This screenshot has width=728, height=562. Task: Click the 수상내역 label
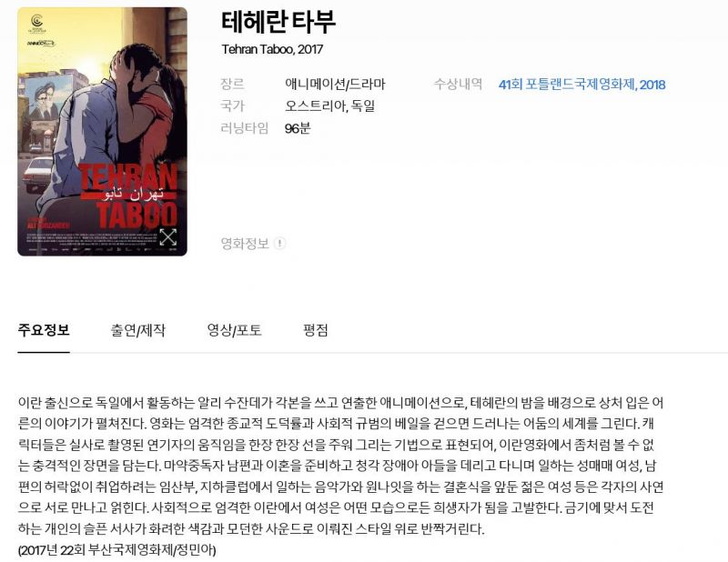(x=458, y=84)
